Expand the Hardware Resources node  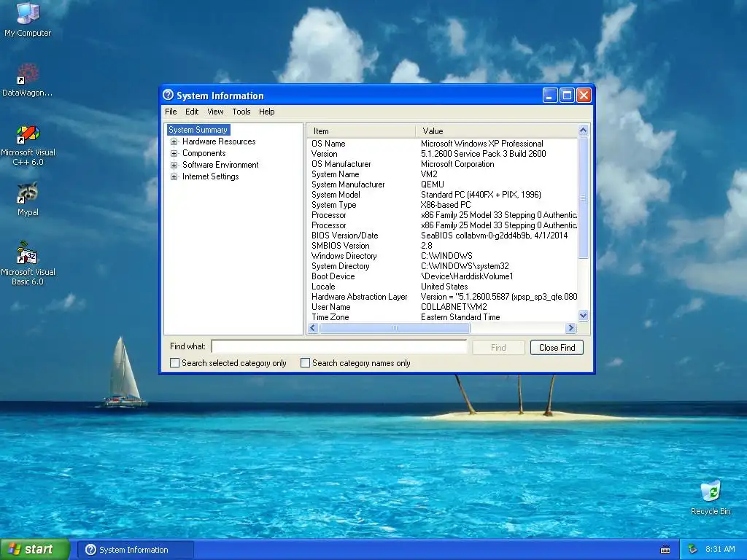point(174,141)
